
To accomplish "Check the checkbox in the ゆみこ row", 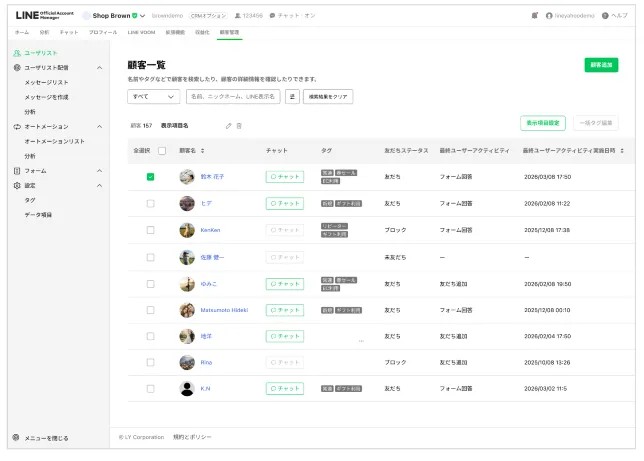I will (x=150, y=284).
